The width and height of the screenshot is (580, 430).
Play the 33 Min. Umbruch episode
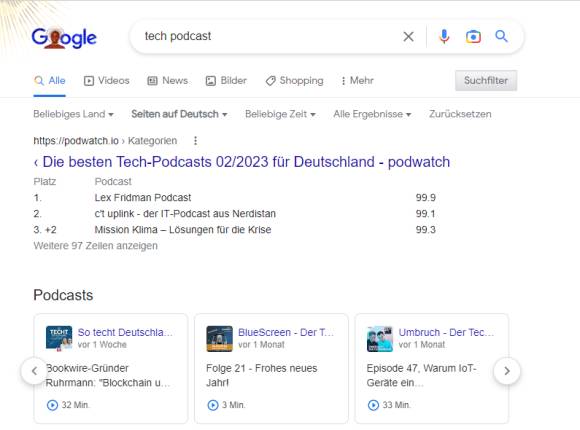[373, 405]
